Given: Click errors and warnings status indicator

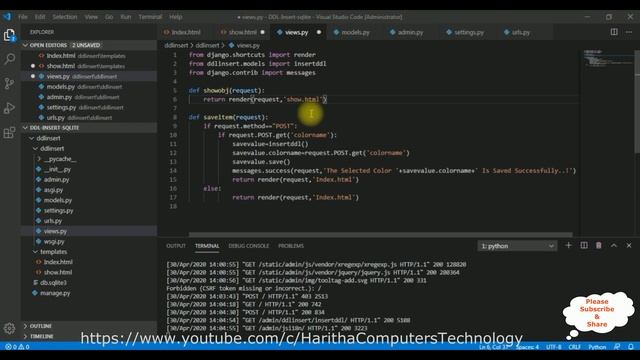Looking at the screenshot, I should point(17,347).
